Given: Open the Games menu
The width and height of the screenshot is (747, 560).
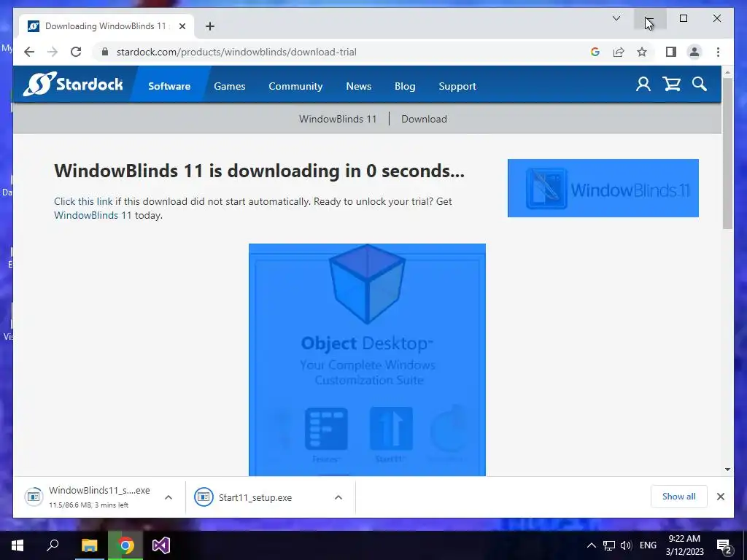Looking at the screenshot, I should pos(230,86).
